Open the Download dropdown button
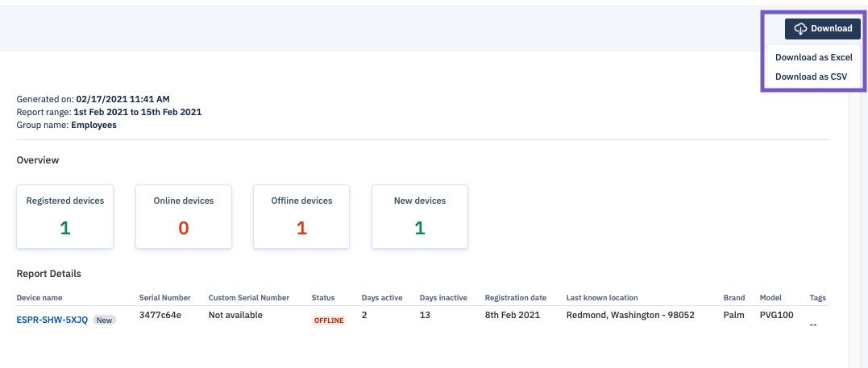This screenshot has height=368, width=868. 823,29
